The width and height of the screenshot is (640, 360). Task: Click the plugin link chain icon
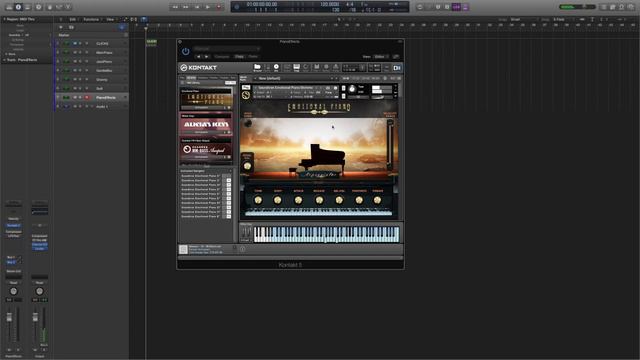point(396,57)
